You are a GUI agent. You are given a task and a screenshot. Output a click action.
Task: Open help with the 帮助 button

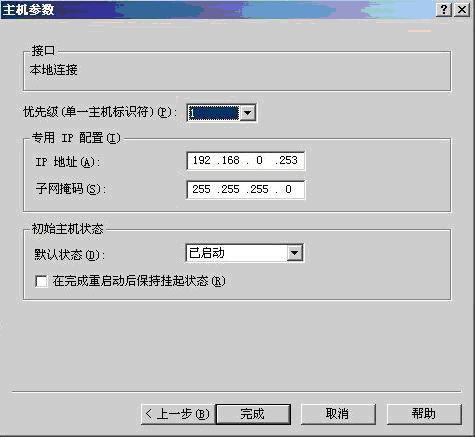[x=424, y=414]
